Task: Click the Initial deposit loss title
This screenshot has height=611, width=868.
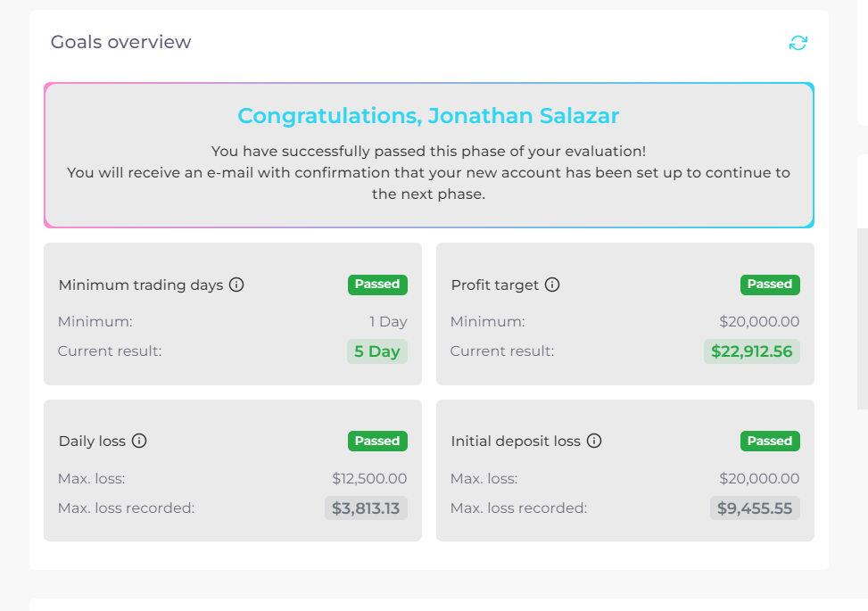Action: click(x=516, y=442)
